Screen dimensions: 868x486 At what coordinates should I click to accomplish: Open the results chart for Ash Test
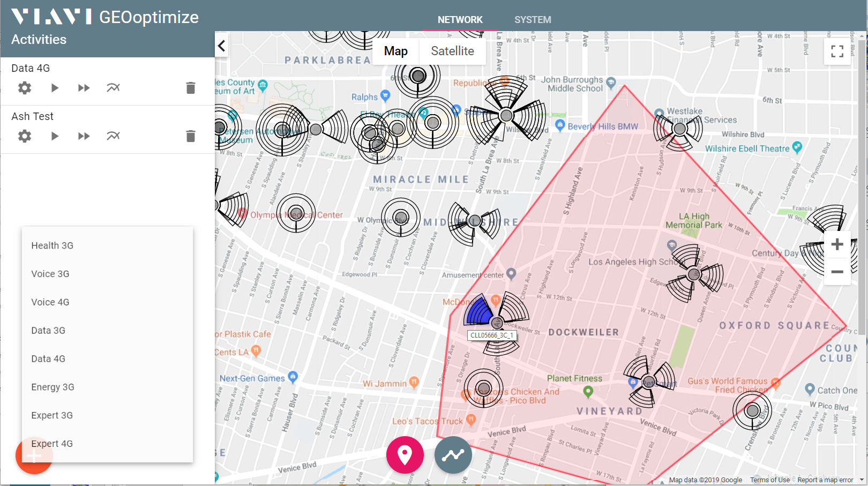click(x=113, y=136)
